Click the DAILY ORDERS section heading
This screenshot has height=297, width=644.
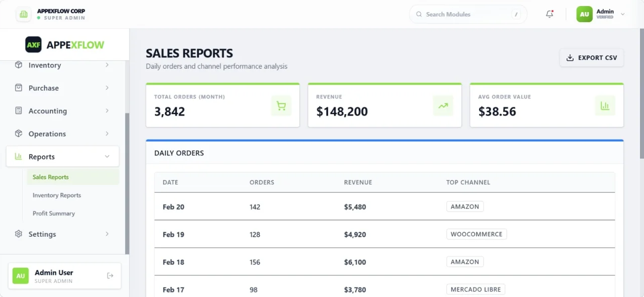tap(179, 153)
